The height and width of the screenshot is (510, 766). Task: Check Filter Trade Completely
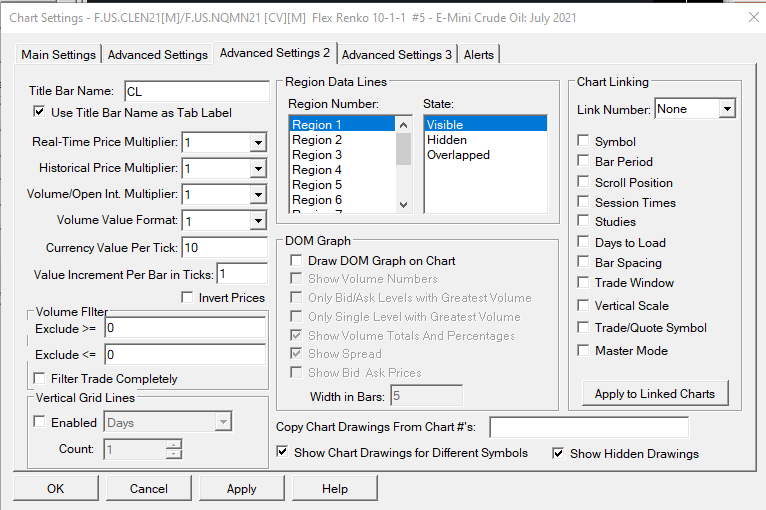coord(40,378)
